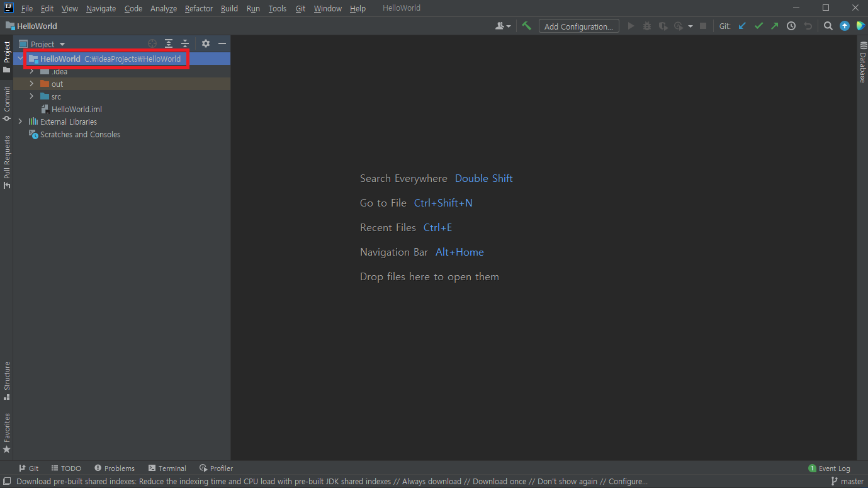Click the orange out folder icon
This screenshot has height=488, width=868.
(45, 84)
